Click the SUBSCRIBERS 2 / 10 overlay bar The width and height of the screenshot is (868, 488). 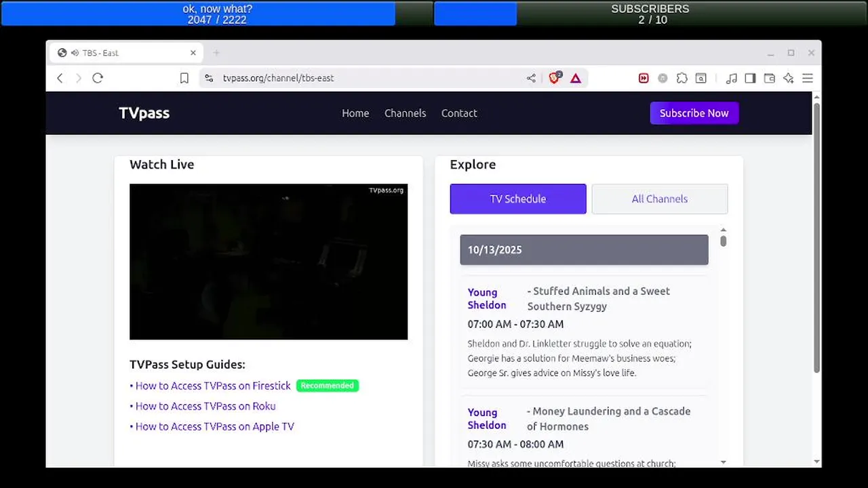pyautogui.click(x=650, y=14)
